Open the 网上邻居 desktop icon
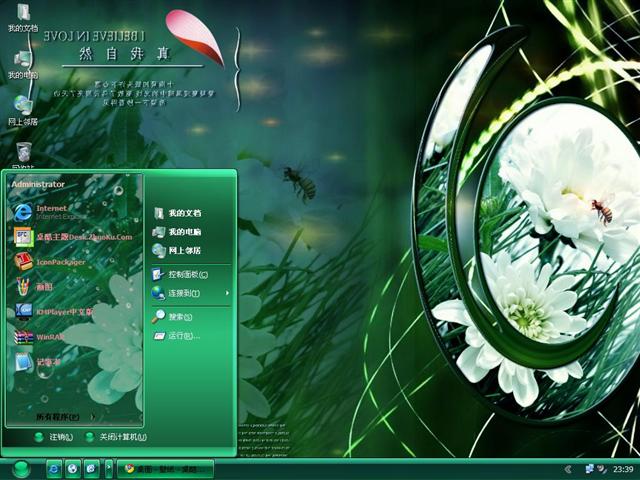Screen dimensions: 640x480 [x=23, y=110]
